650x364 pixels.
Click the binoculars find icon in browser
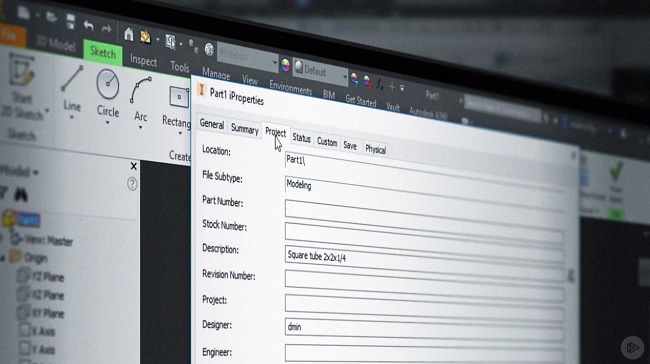(21, 194)
